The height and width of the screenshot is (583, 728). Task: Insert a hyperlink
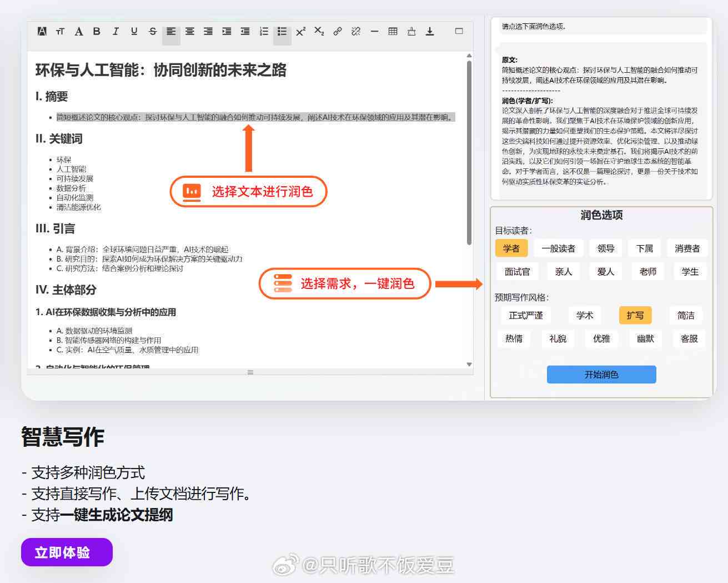click(x=338, y=32)
